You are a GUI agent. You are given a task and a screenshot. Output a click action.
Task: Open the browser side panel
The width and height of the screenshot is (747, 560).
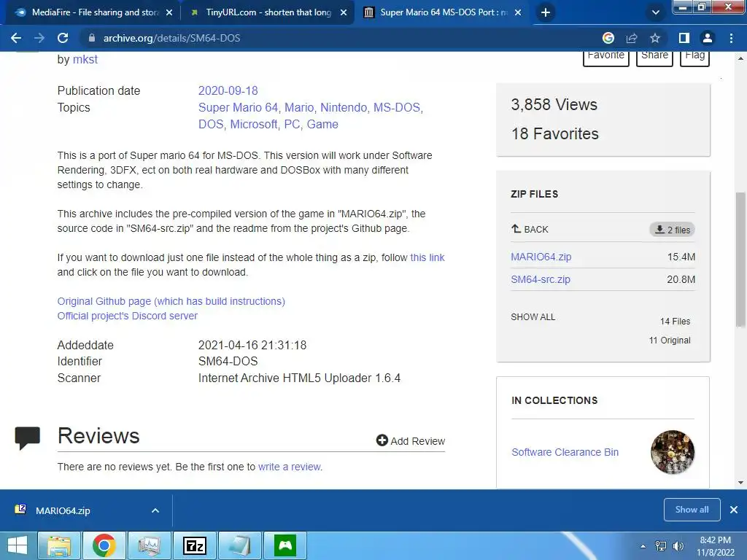pyautogui.click(x=684, y=38)
